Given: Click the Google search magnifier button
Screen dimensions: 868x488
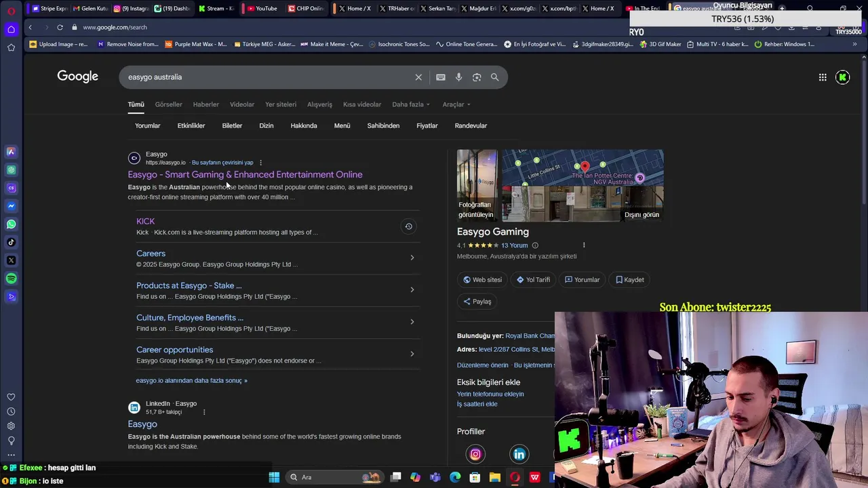Looking at the screenshot, I should click(495, 77).
